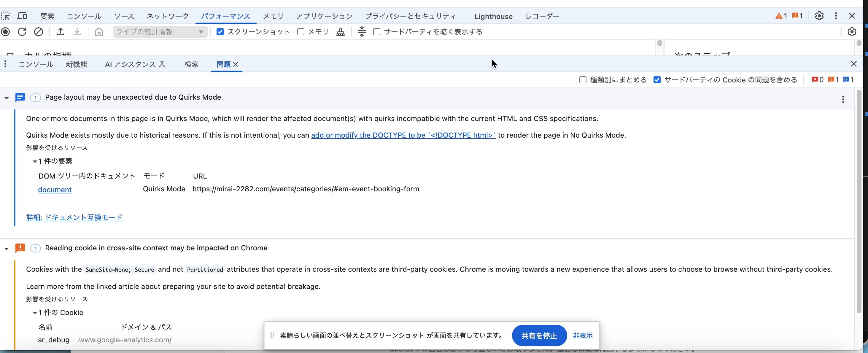Screen dimensions: 868x353
Task: Open the 検索 drawer tab
Action: 191,64
